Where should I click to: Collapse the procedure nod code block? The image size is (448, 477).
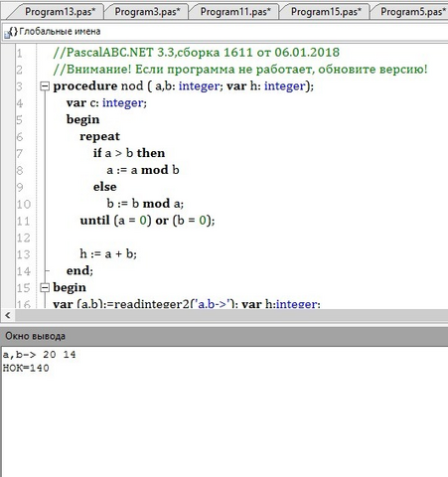pos(45,86)
